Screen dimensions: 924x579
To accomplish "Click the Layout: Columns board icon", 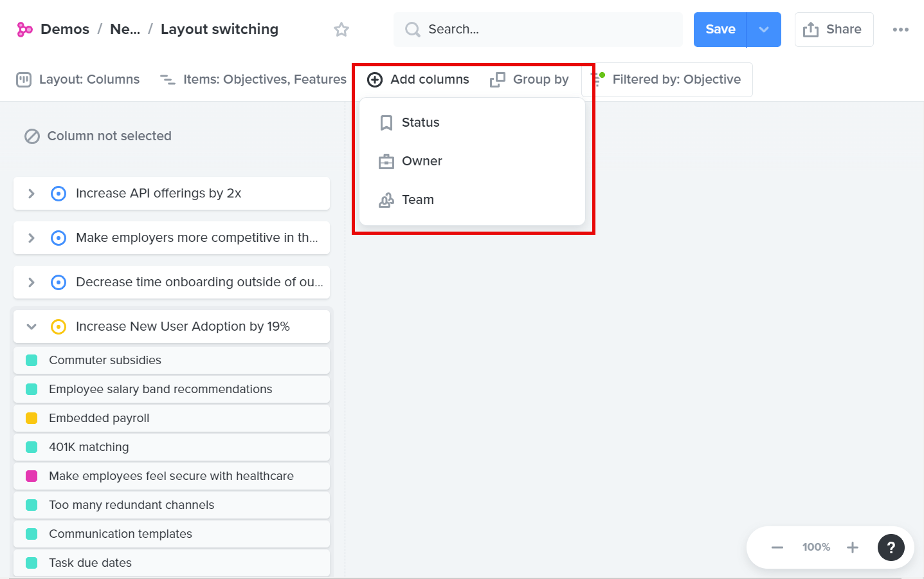I will (24, 80).
